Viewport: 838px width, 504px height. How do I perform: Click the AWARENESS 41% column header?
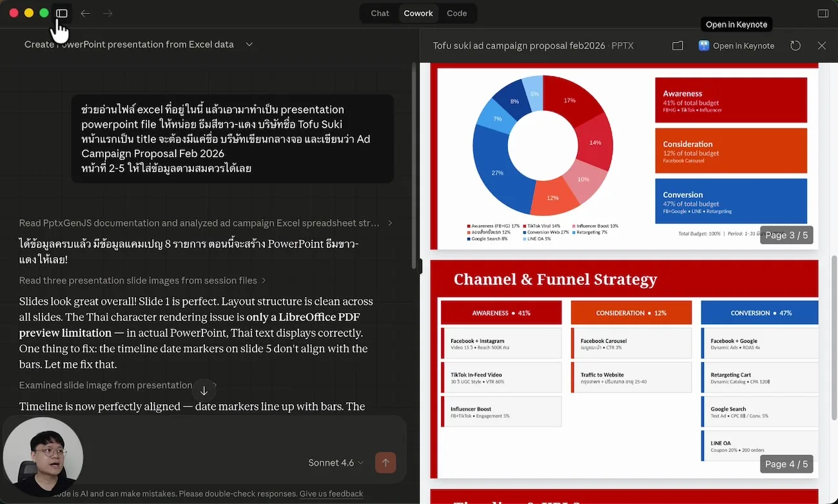[x=501, y=313]
